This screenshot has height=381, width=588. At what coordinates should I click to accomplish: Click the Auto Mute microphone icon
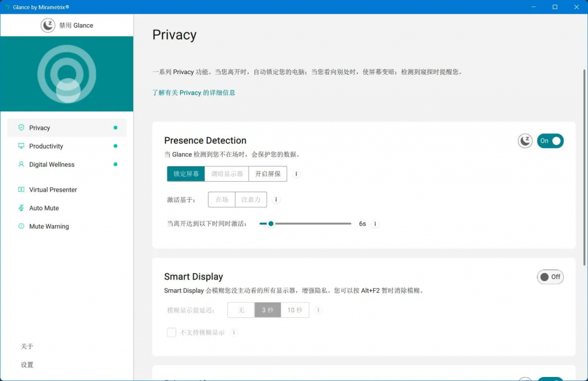[21, 208]
